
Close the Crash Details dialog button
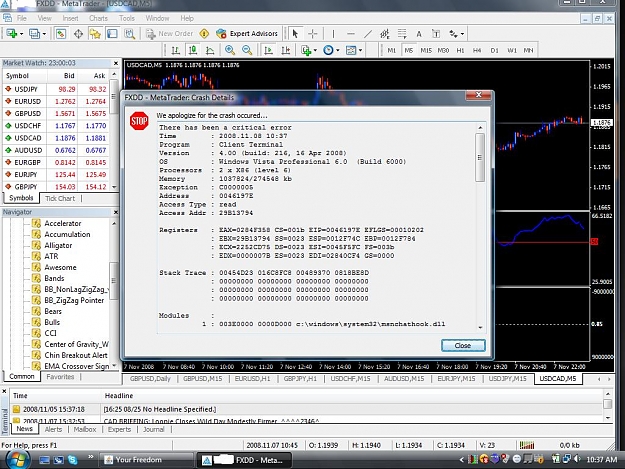point(463,345)
